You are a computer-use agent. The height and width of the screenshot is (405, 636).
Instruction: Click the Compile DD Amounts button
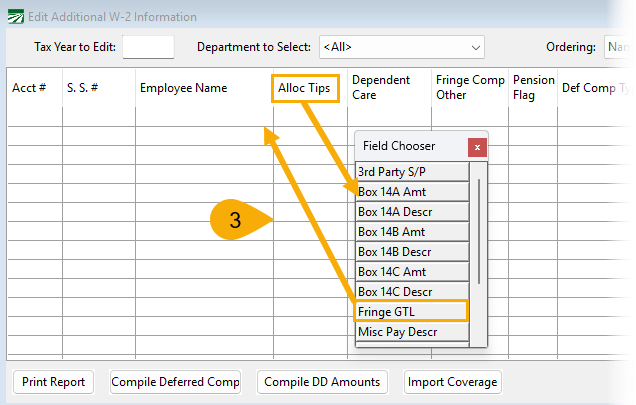321,381
